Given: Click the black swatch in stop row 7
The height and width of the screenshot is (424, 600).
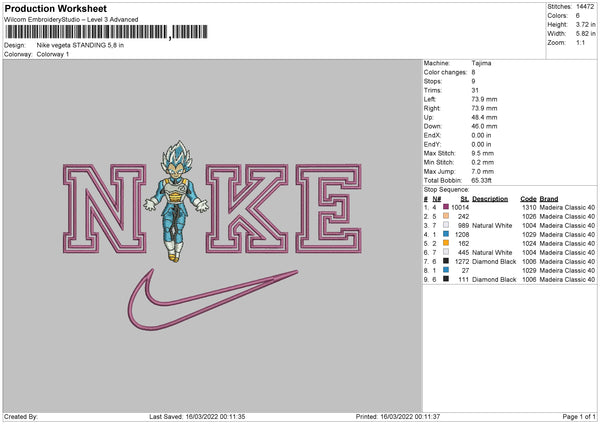Looking at the screenshot, I should (446, 261).
